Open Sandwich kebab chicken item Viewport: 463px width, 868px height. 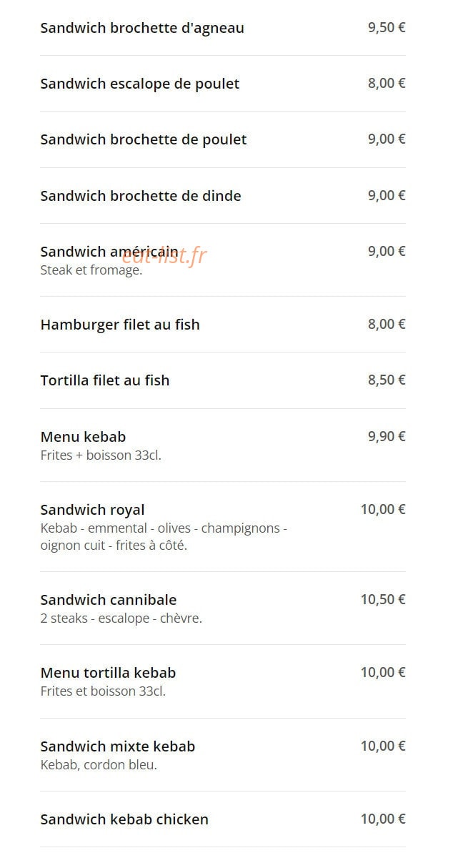pos(222,819)
